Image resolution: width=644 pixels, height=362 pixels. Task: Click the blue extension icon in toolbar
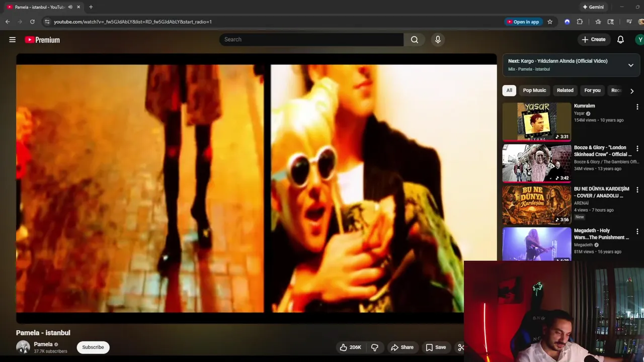(x=567, y=22)
